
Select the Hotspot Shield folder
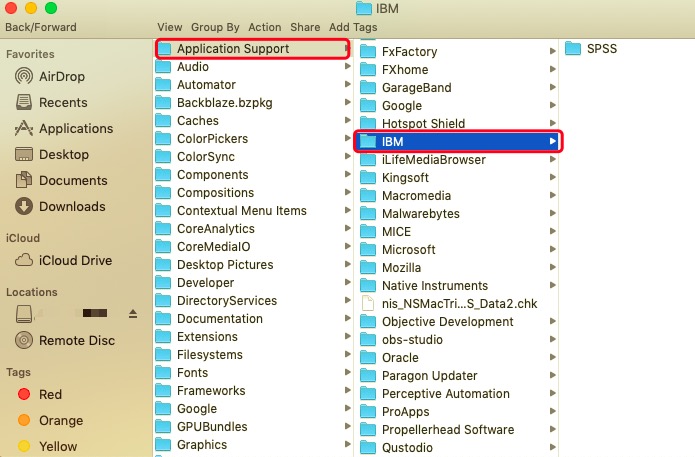tap(457, 123)
